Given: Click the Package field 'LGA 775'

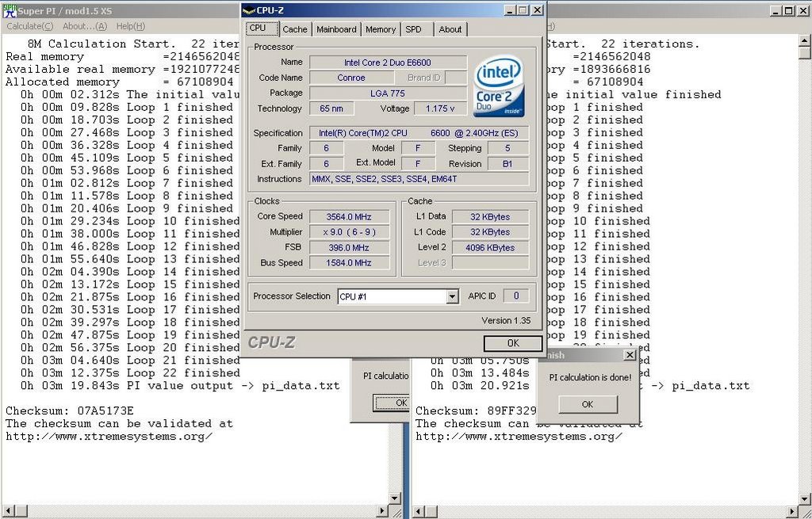Looking at the screenshot, I should click(387, 93).
